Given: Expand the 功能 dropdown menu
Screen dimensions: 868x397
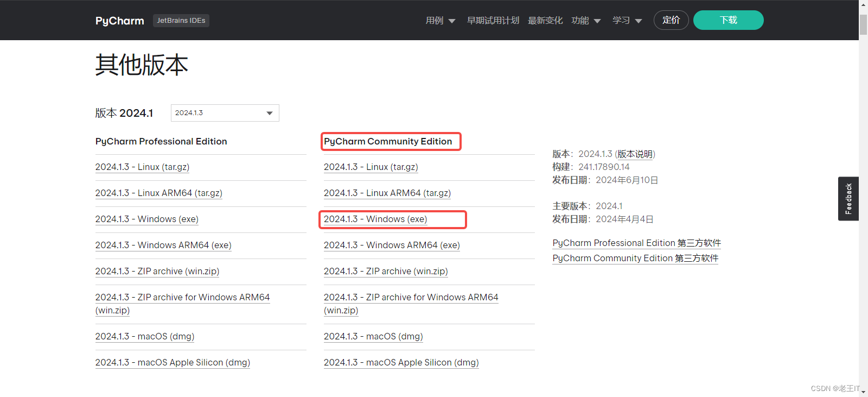Looking at the screenshot, I should point(586,21).
